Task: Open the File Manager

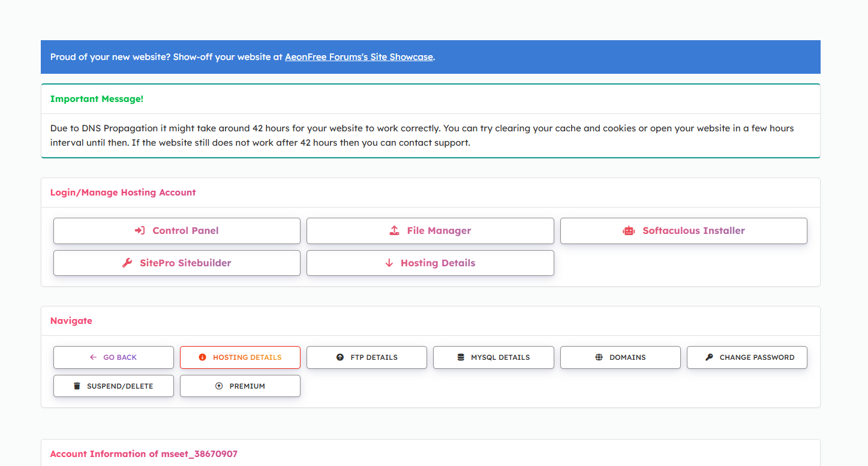Action: coord(430,231)
